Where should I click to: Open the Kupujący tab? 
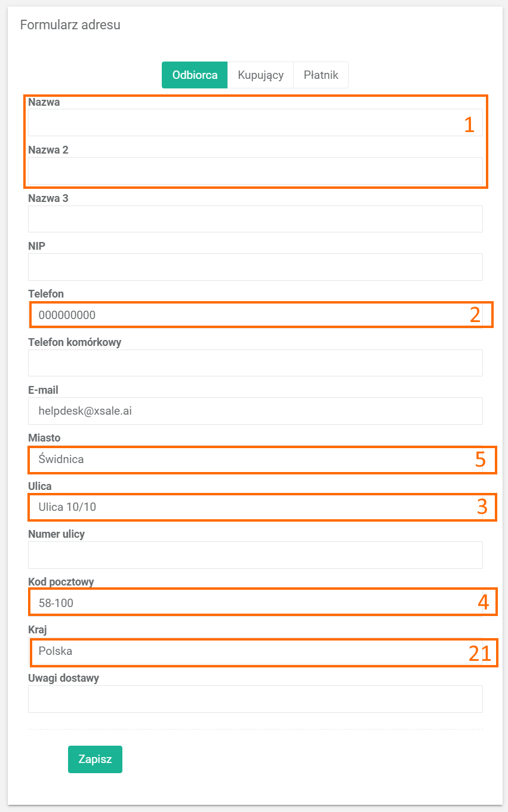click(260, 75)
